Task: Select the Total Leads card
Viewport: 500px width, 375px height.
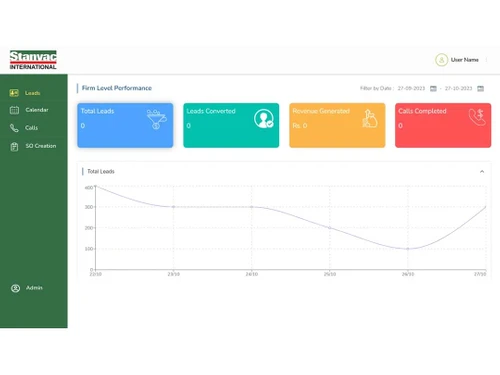Action: (x=125, y=125)
